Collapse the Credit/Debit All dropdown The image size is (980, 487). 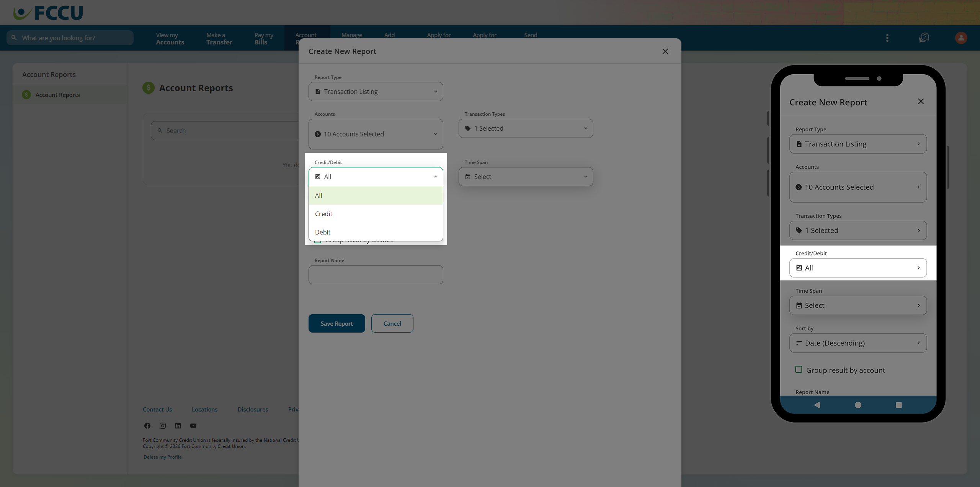click(376, 177)
